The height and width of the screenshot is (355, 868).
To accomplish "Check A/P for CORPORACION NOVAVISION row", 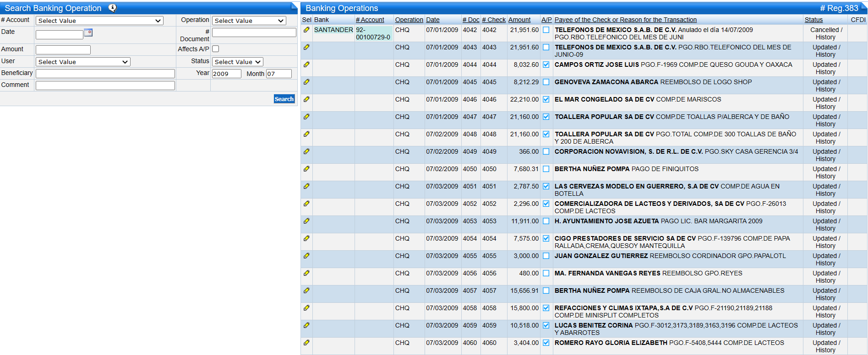I will 546,151.
